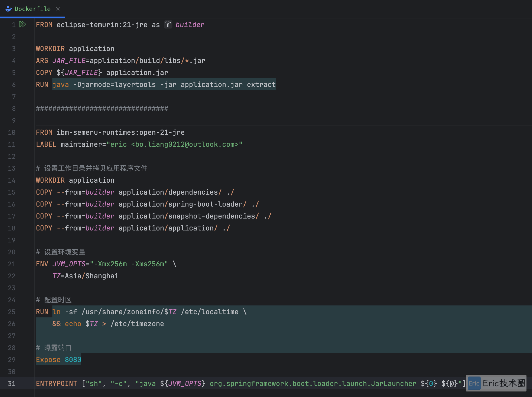Click 'application/application/' path on line 18
The width and height of the screenshot is (532, 397).
pos(168,228)
